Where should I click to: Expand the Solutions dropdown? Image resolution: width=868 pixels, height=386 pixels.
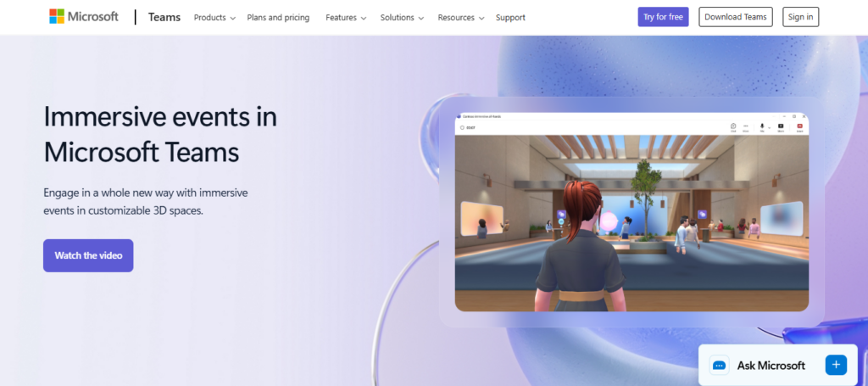tap(403, 18)
